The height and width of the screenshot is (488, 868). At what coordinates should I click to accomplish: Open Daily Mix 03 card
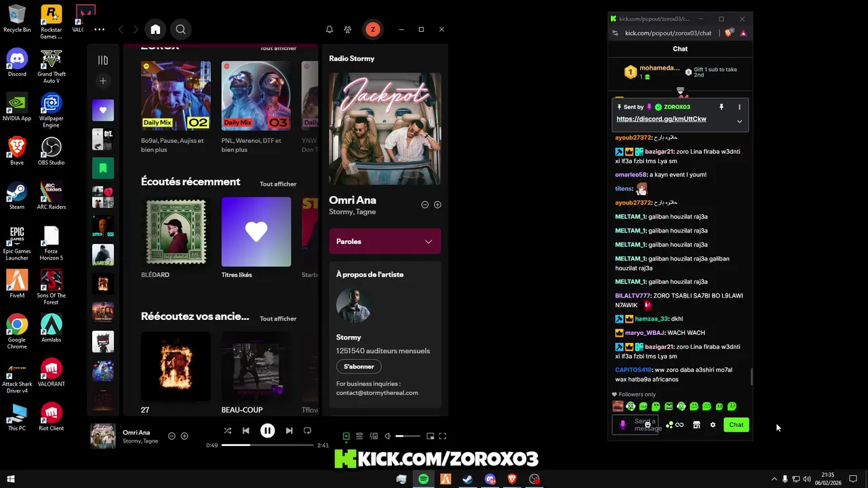tap(256, 96)
